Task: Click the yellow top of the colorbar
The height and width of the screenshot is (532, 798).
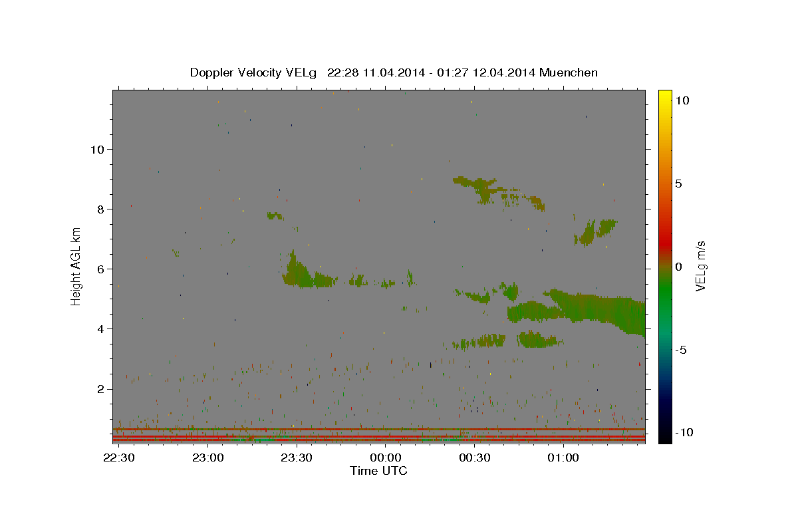Action: tap(664, 96)
